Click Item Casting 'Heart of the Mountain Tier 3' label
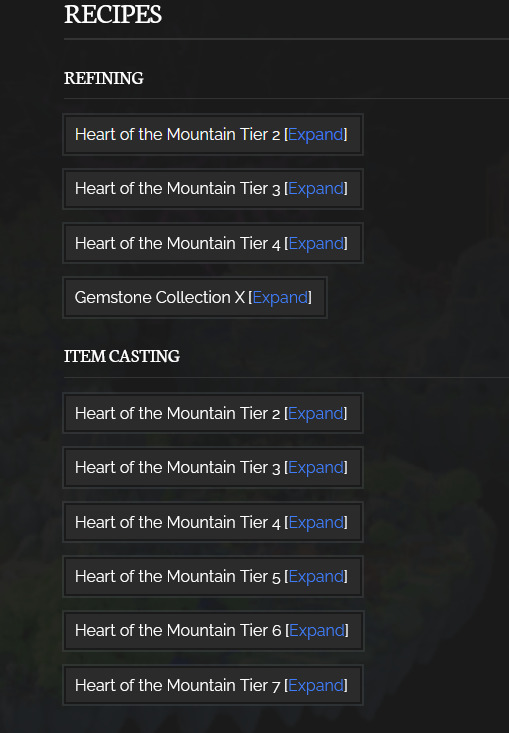 pos(178,467)
